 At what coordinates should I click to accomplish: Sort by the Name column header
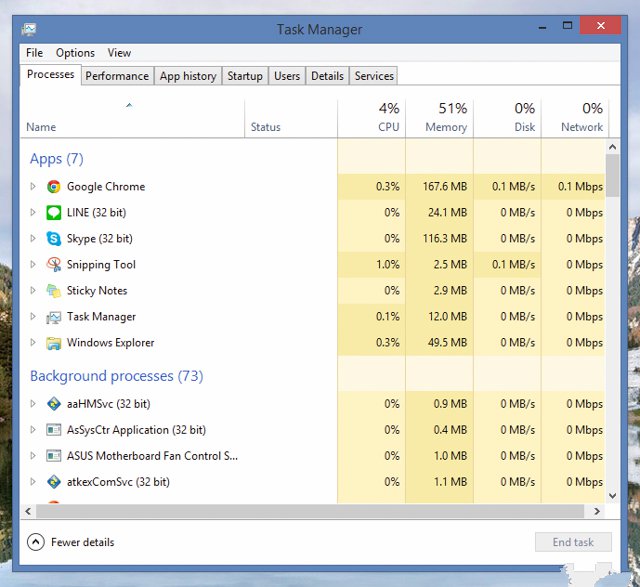[132, 119]
